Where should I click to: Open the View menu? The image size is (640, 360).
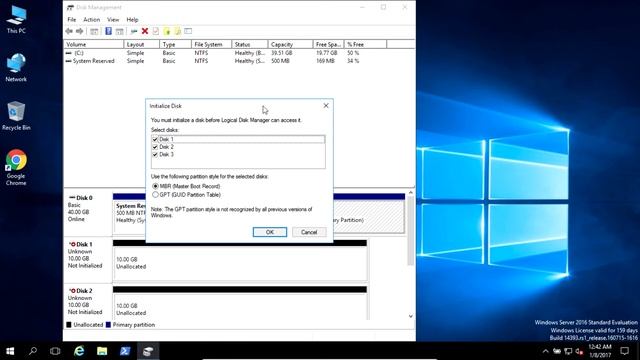(113, 20)
